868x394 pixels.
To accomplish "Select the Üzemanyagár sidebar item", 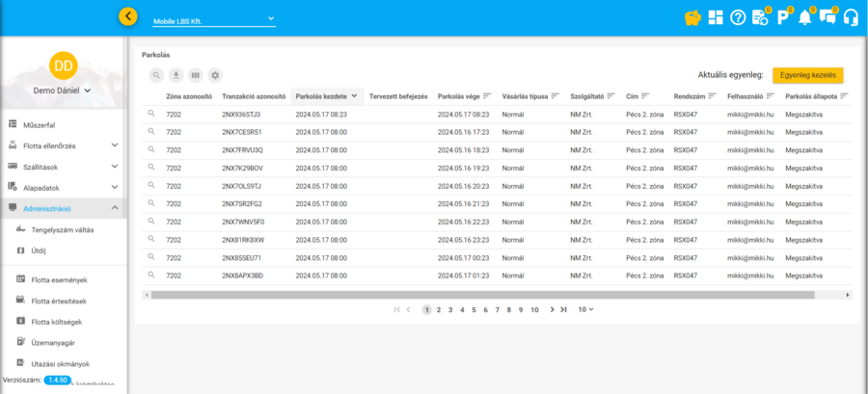I will coord(53,342).
